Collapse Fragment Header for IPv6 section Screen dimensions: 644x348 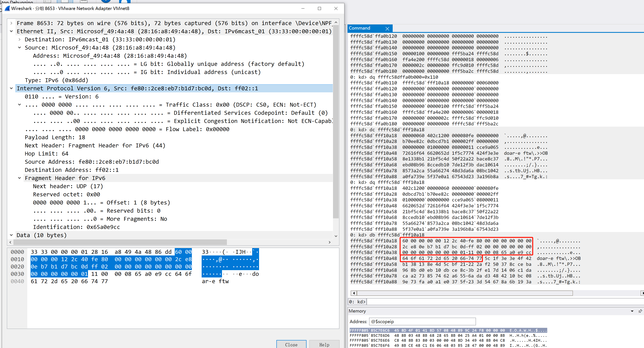click(20, 178)
